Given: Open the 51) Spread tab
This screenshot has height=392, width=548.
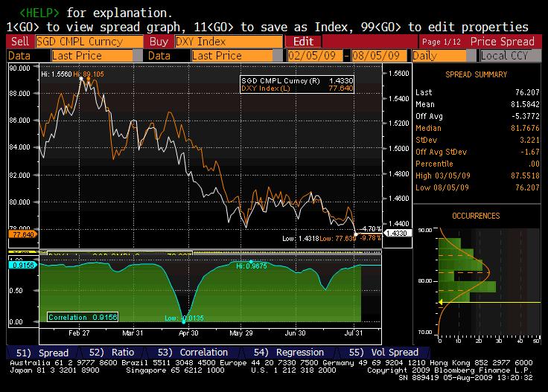Looking at the screenshot, I should pos(42,353).
